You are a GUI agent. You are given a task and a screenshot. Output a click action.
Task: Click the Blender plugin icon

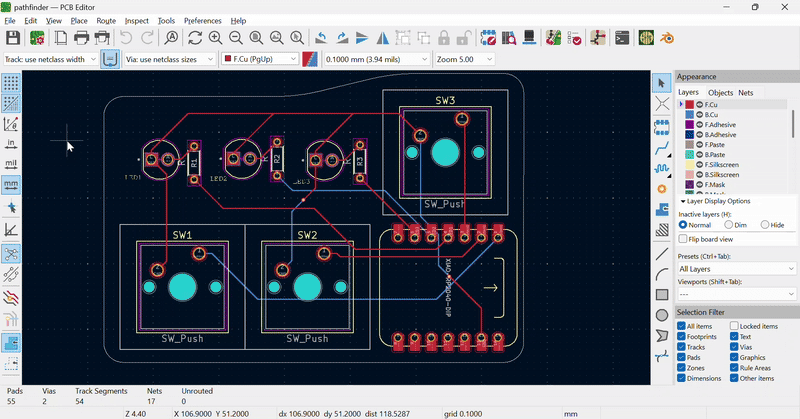click(667, 38)
